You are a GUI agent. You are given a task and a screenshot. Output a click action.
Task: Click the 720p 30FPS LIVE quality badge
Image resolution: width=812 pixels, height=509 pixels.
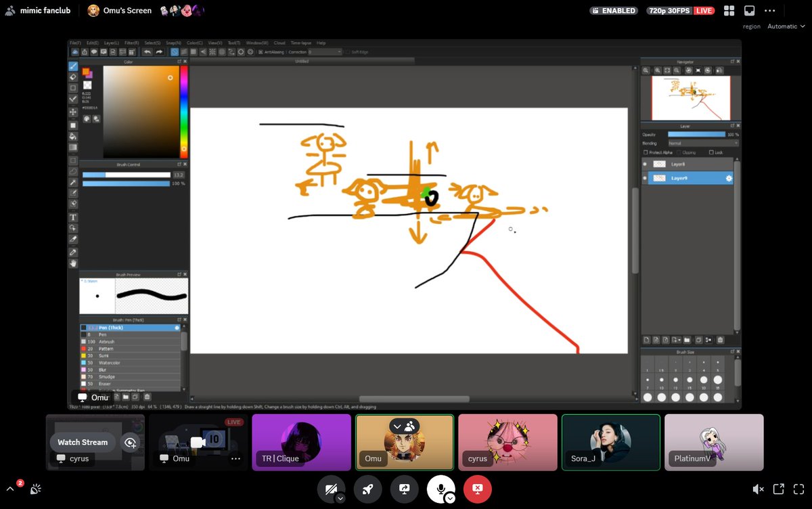[x=681, y=11]
